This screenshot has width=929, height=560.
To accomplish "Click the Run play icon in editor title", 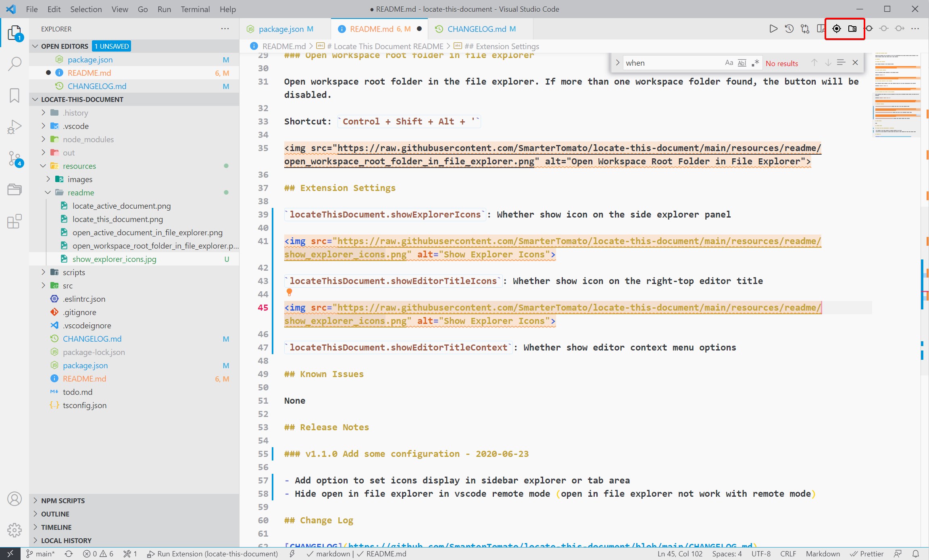I will pyautogui.click(x=773, y=29).
